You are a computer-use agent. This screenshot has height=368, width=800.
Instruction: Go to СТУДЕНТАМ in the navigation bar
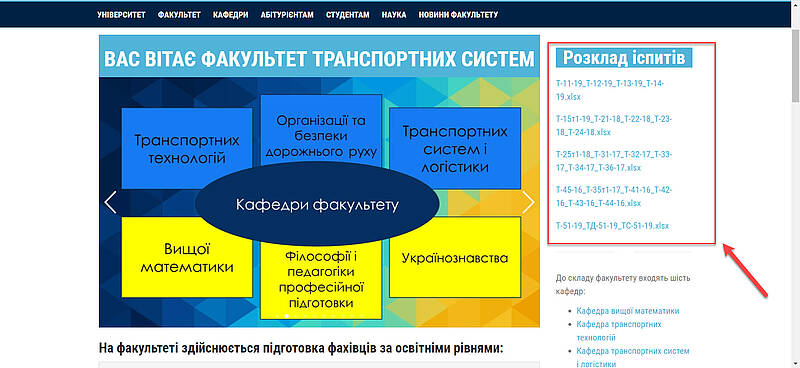(x=347, y=15)
